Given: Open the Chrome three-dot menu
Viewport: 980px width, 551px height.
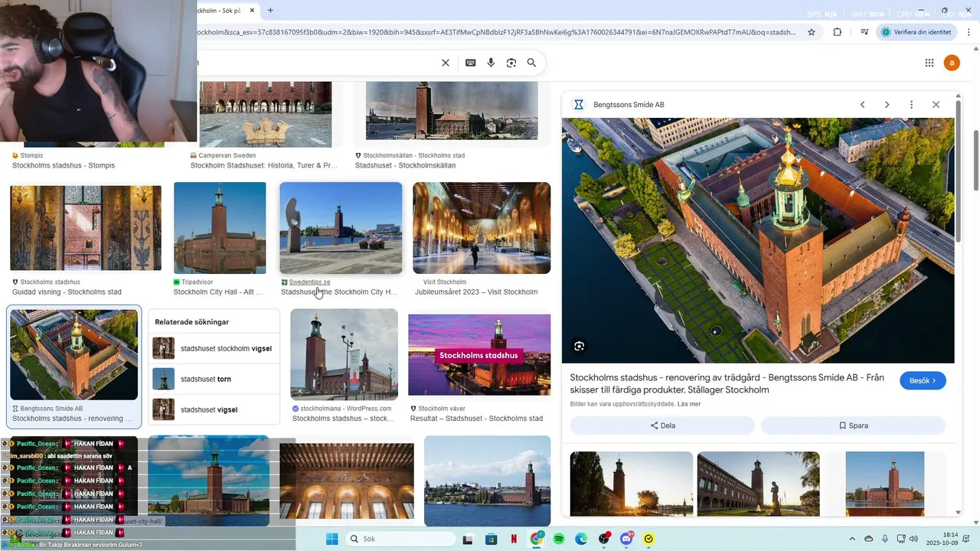Looking at the screenshot, I should click(967, 32).
